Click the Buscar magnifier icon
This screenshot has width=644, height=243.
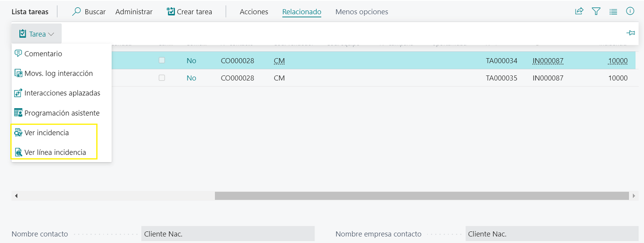pyautogui.click(x=77, y=12)
